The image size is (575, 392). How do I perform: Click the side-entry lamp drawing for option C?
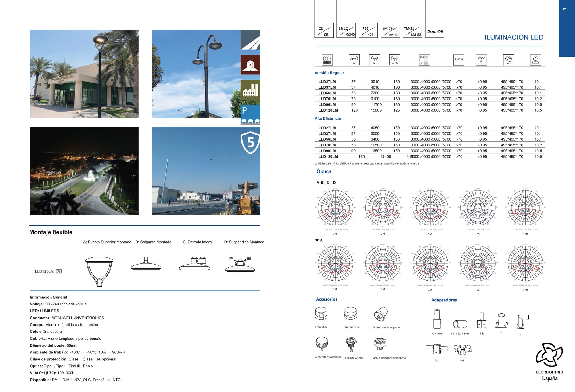[x=195, y=263]
